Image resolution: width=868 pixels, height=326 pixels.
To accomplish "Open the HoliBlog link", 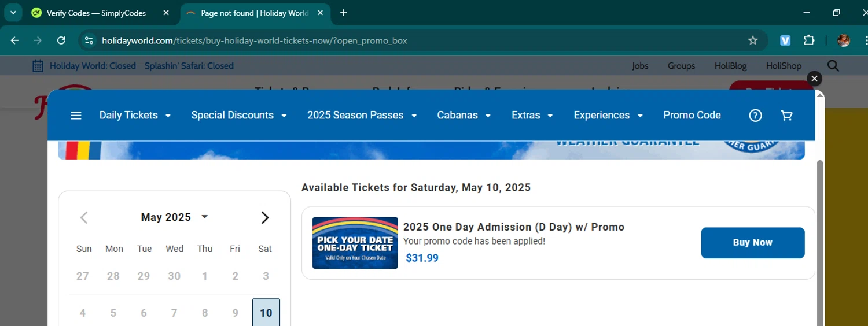I will point(730,66).
